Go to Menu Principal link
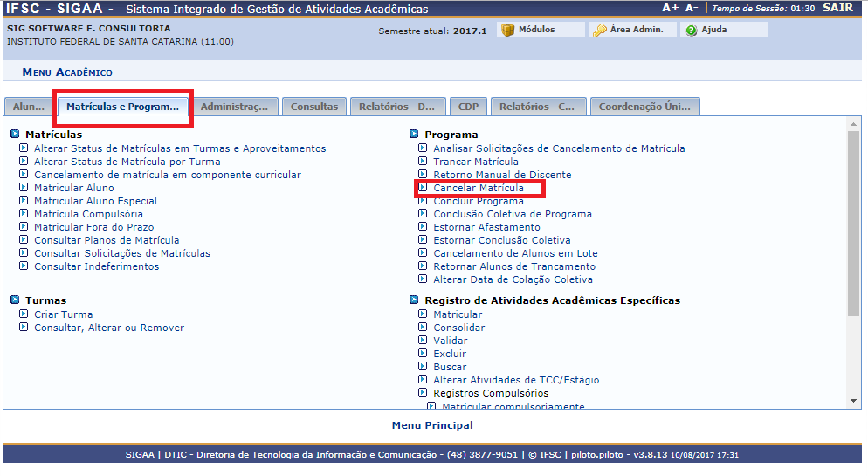 [432, 425]
